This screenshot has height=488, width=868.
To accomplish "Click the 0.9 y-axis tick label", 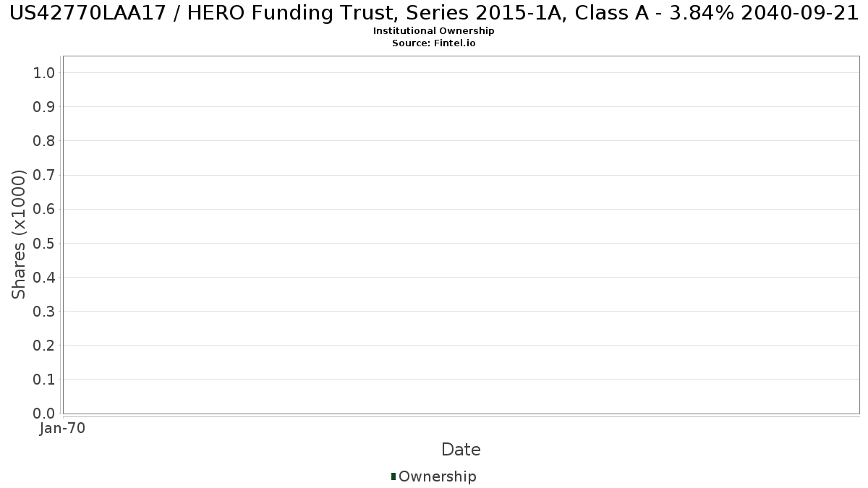I will [44, 107].
